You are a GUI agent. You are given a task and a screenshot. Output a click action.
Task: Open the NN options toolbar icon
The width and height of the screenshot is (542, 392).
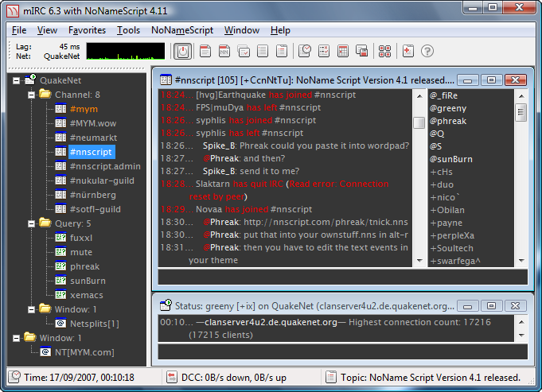click(224, 51)
